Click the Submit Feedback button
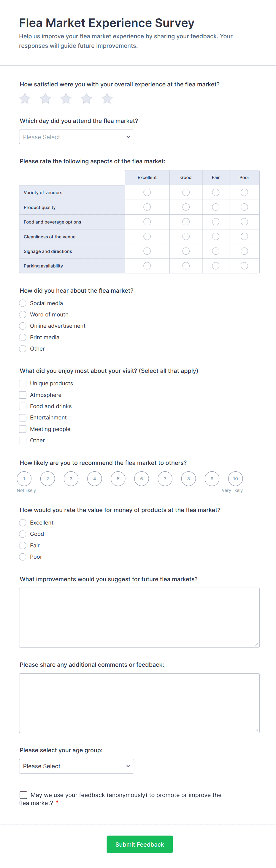Screen dimensions: 276x868 click(x=139, y=844)
